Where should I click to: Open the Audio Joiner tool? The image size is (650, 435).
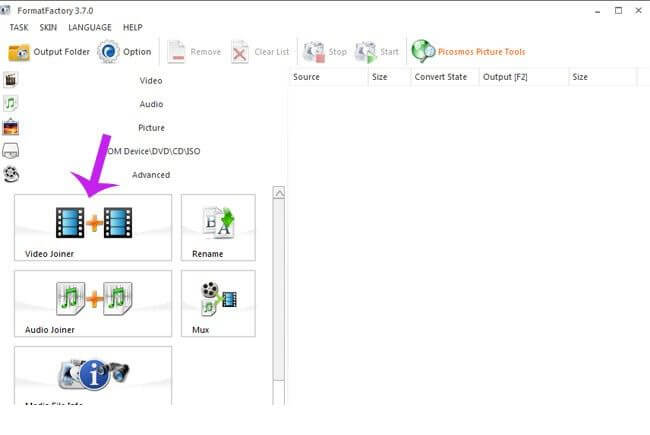click(93, 303)
